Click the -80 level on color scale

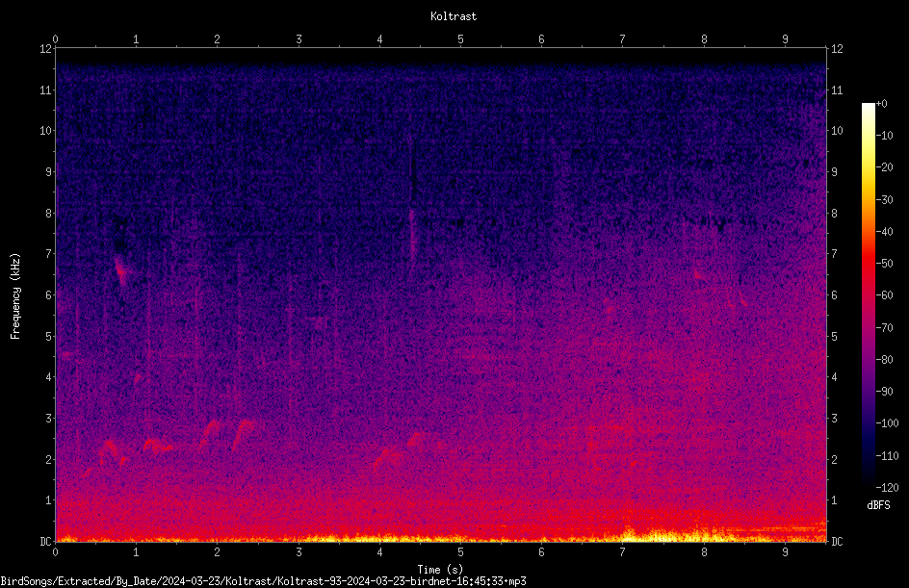pyautogui.click(x=884, y=359)
